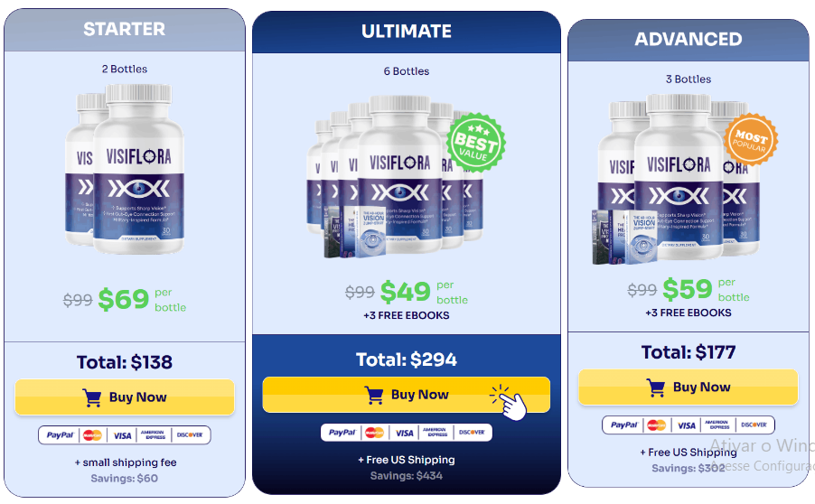
Task: Click the shopping cart icon in Advanced button
Action: click(x=656, y=387)
